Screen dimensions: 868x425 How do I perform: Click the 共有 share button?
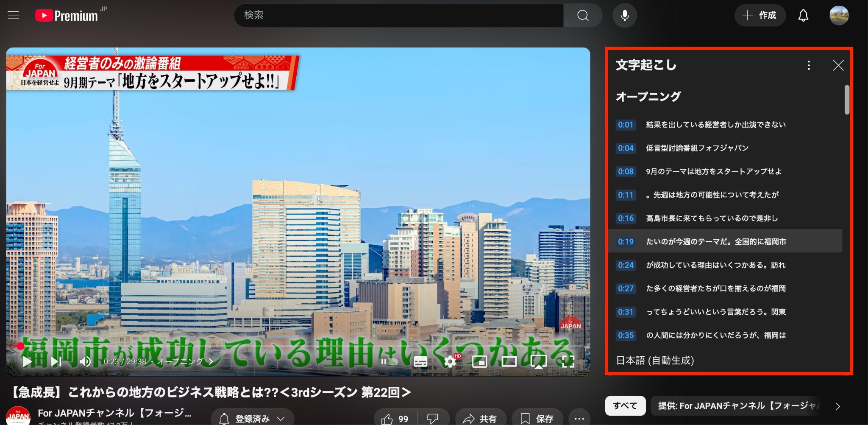480,419
